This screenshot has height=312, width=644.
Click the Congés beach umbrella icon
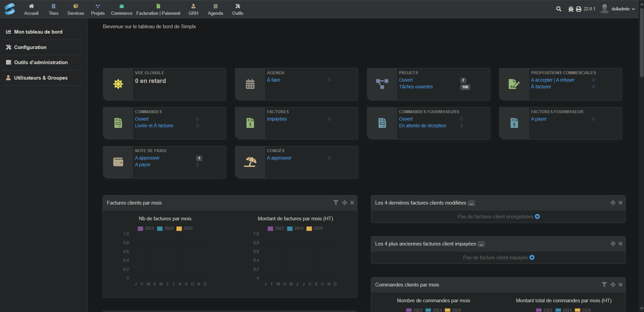click(250, 162)
